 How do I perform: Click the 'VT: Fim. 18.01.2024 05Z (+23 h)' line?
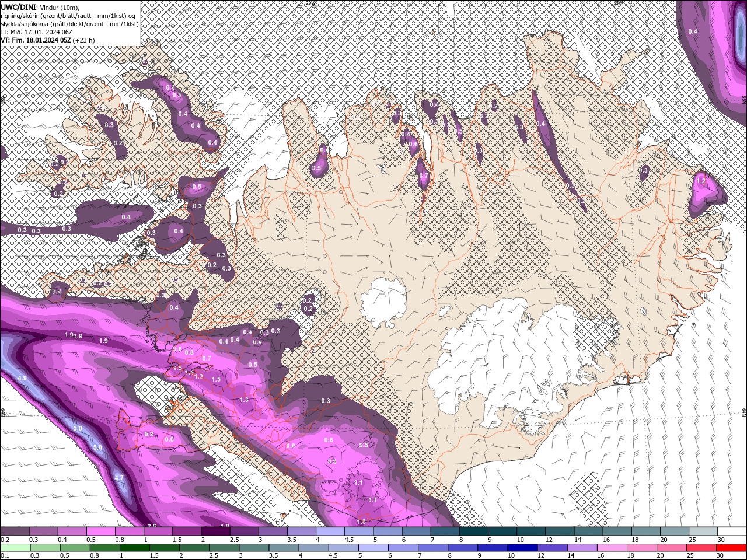(47, 40)
